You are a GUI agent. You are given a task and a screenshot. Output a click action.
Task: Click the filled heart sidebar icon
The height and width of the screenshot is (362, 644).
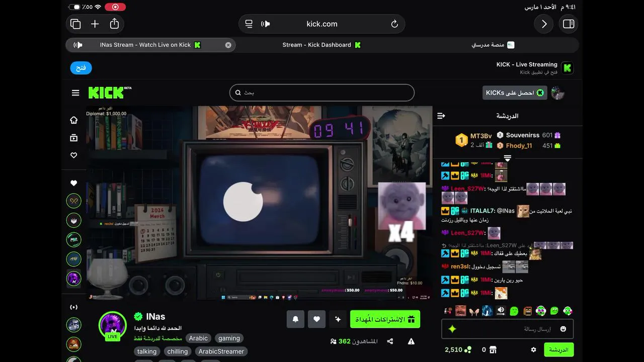pos(74,183)
